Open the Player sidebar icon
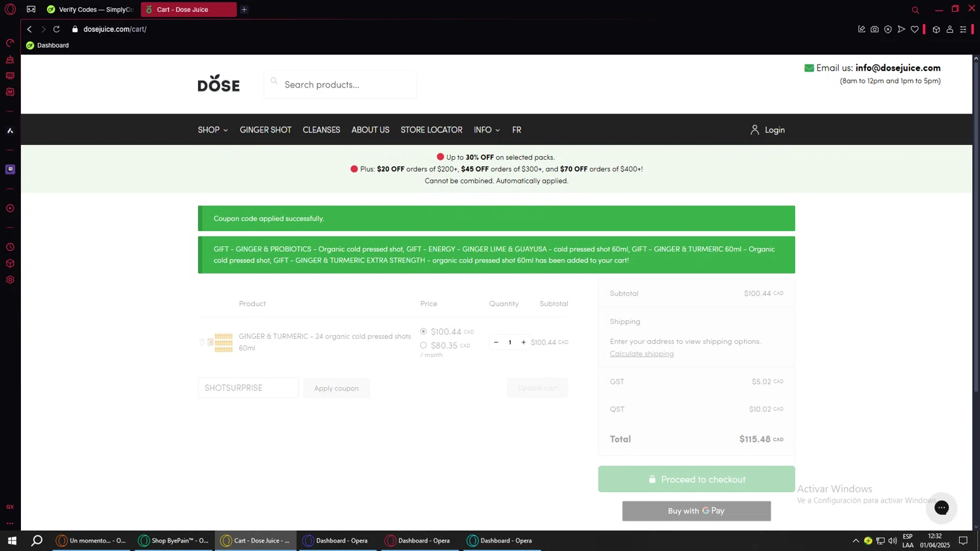 coord(10,208)
